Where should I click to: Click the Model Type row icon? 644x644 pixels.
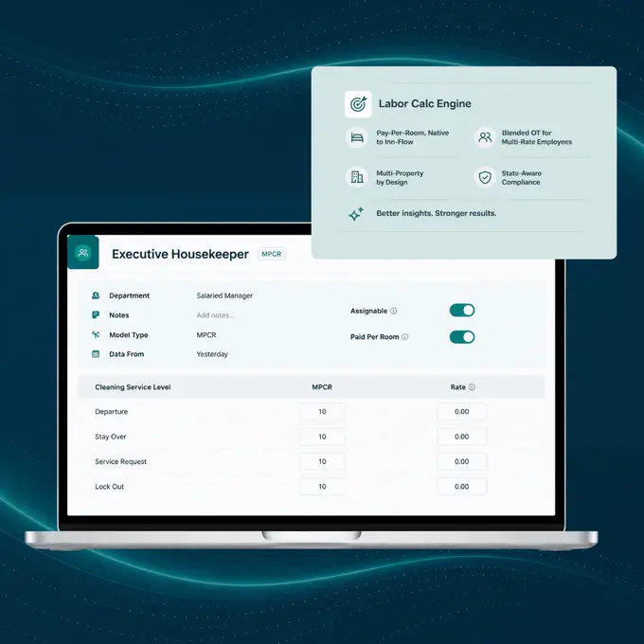pos(96,334)
